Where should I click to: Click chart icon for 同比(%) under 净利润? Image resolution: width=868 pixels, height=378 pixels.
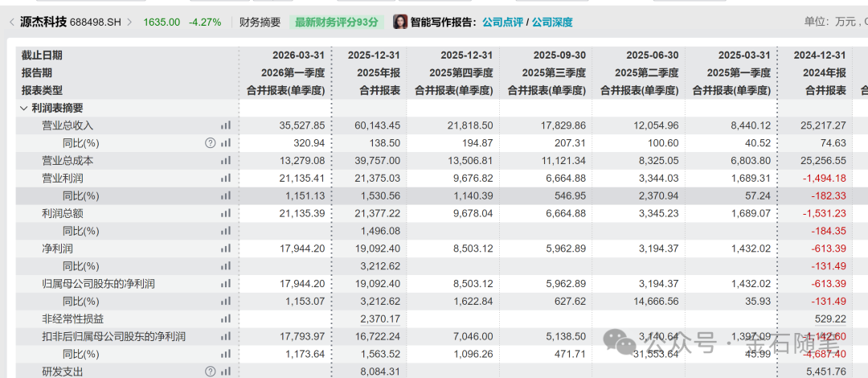(x=225, y=266)
